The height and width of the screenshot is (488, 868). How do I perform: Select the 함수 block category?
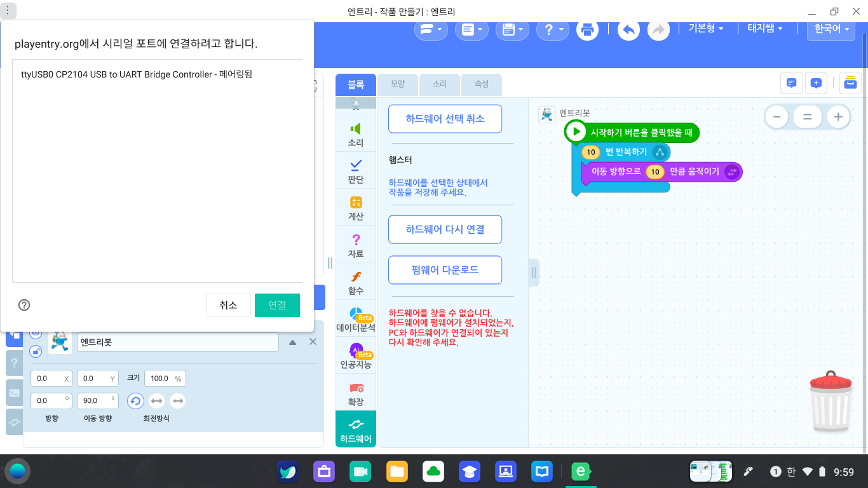[356, 282]
